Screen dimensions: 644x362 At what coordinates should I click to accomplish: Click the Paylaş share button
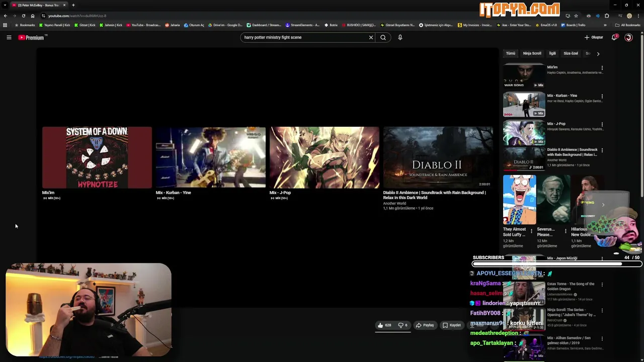point(425,325)
